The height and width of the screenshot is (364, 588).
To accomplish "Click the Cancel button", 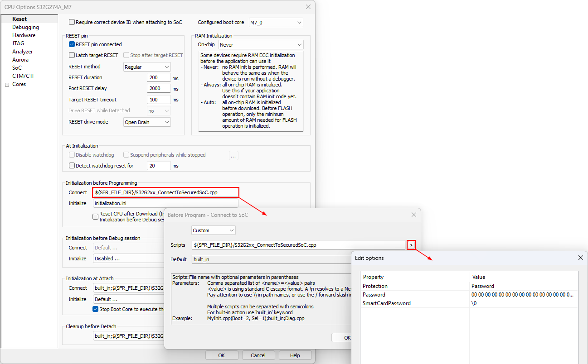I will pyautogui.click(x=258, y=355).
